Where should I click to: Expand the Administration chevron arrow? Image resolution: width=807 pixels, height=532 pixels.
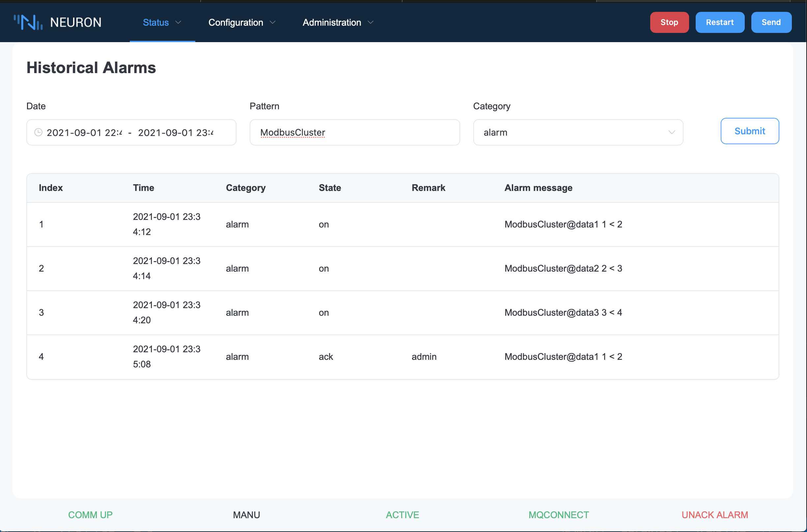coord(371,22)
